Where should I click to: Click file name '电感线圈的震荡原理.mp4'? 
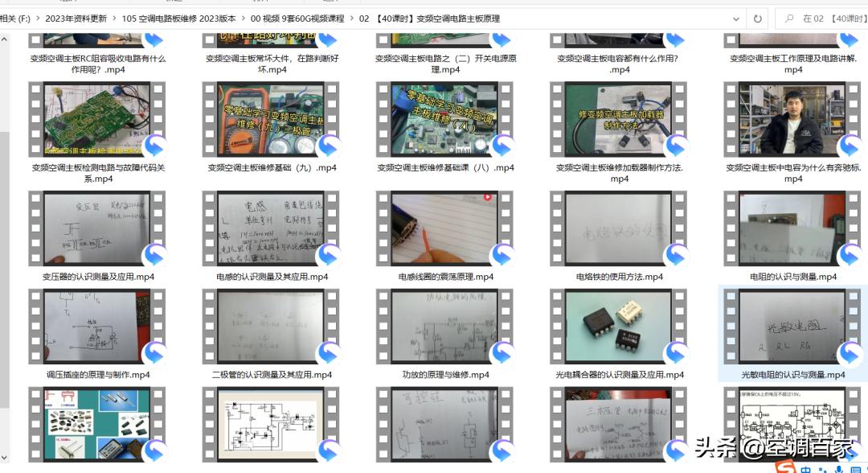[x=445, y=277]
